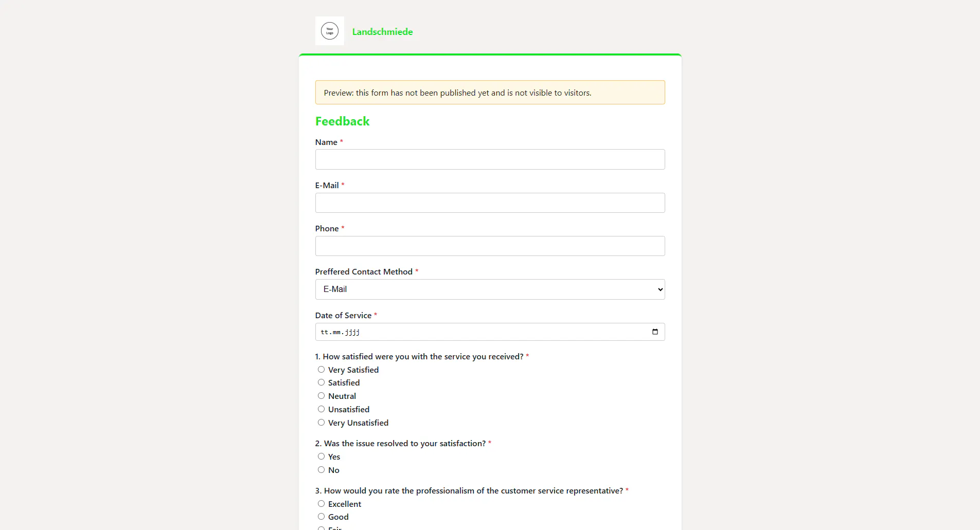Select the Satisfied radio button
The image size is (980, 530).
321,382
